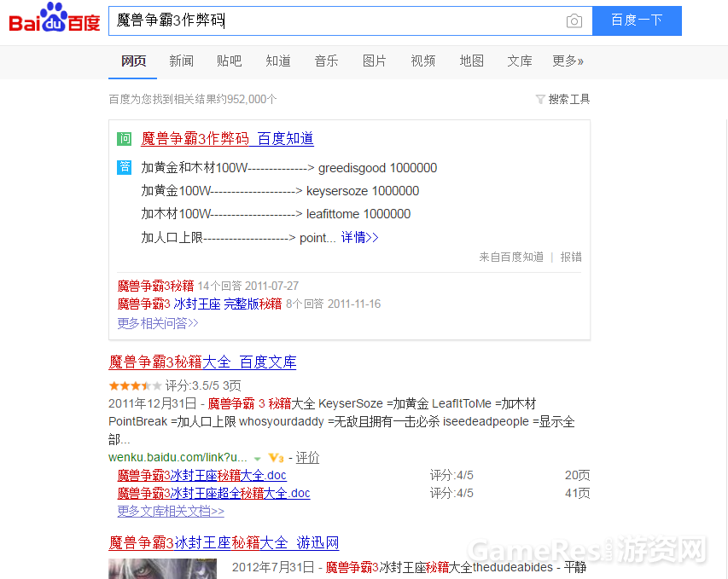
Task: Click the Baidu logo
Action: [55, 18]
